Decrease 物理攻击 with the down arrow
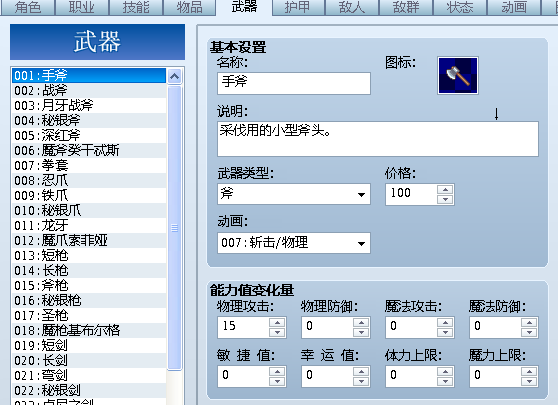 277,332
